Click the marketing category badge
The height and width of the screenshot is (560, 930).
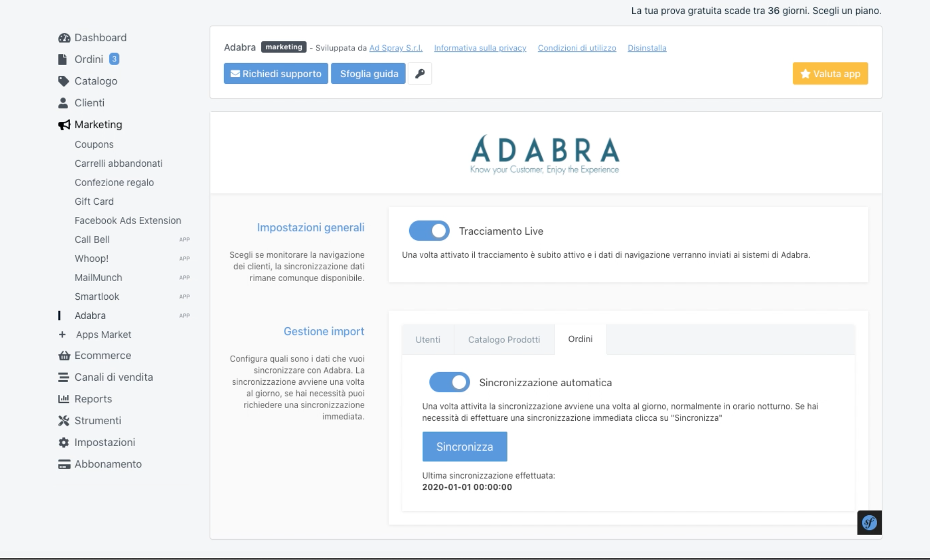coord(284,47)
